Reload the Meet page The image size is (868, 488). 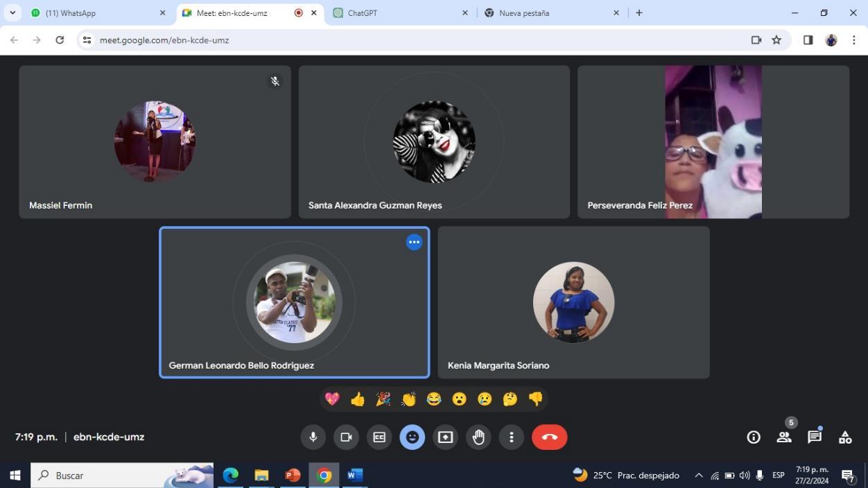(60, 40)
